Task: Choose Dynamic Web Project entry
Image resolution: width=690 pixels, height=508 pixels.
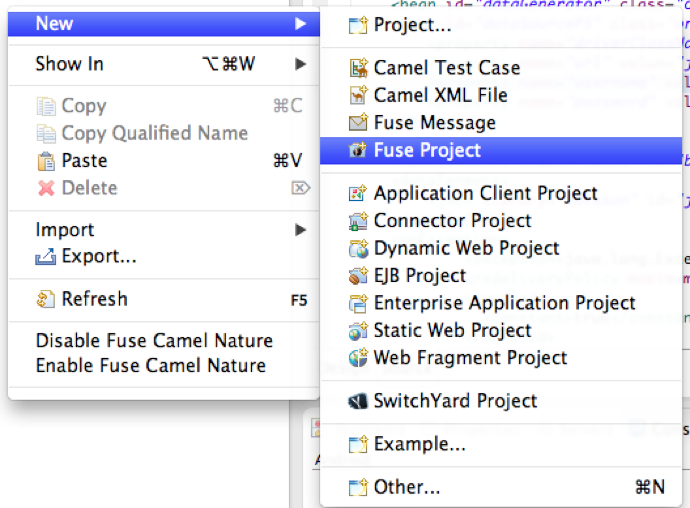Action: (x=501, y=248)
